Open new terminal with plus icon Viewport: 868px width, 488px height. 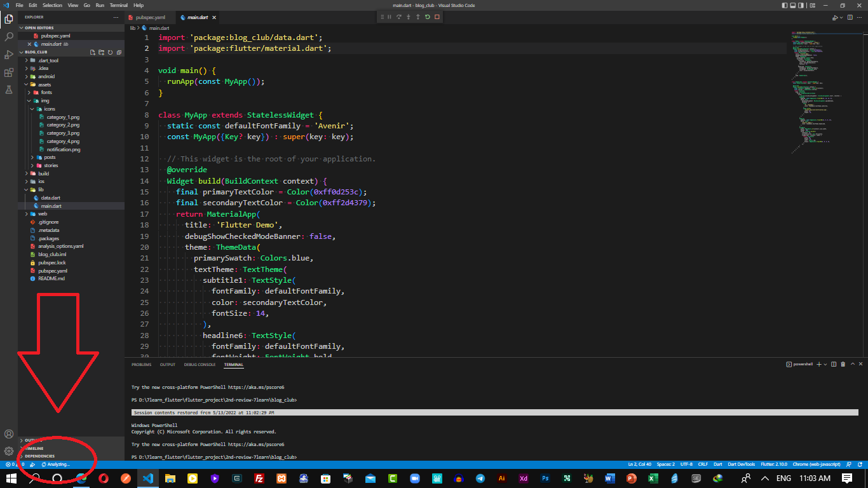pos(819,364)
